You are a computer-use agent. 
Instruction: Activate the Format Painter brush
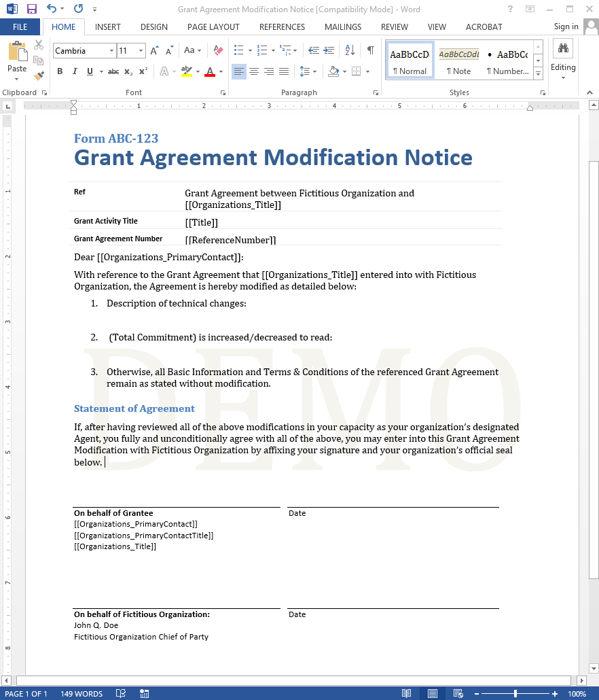39,75
